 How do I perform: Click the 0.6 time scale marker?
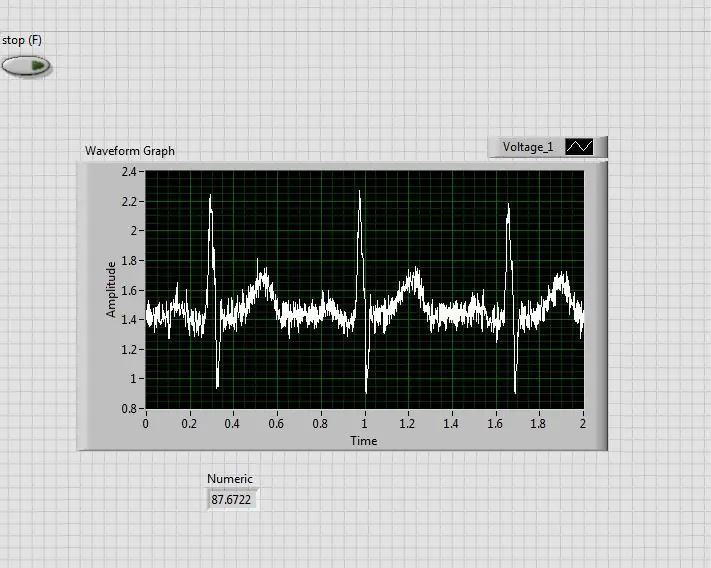pyautogui.click(x=276, y=424)
